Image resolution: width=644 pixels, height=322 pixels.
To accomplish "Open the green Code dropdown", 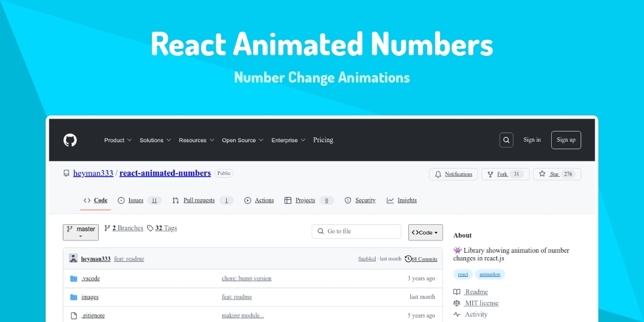I will [x=425, y=232].
